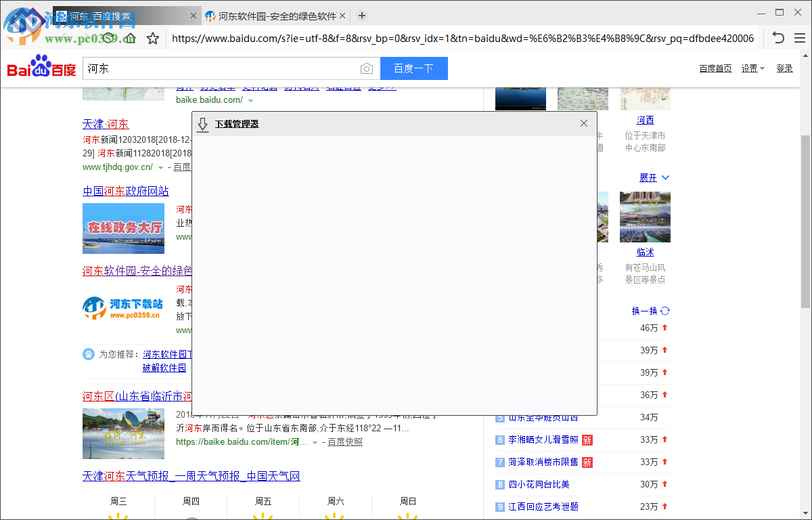The height and width of the screenshot is (520, 812).
Task: Click the camera icon for image search
Action: tap(366, 68)
